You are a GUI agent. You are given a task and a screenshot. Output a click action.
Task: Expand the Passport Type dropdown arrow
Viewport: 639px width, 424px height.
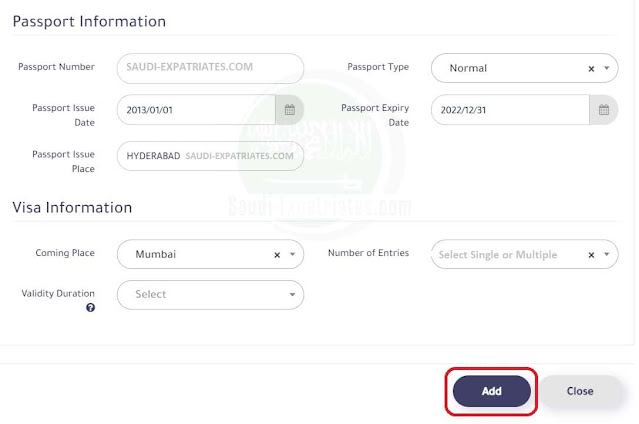click(x=606, y=68)
